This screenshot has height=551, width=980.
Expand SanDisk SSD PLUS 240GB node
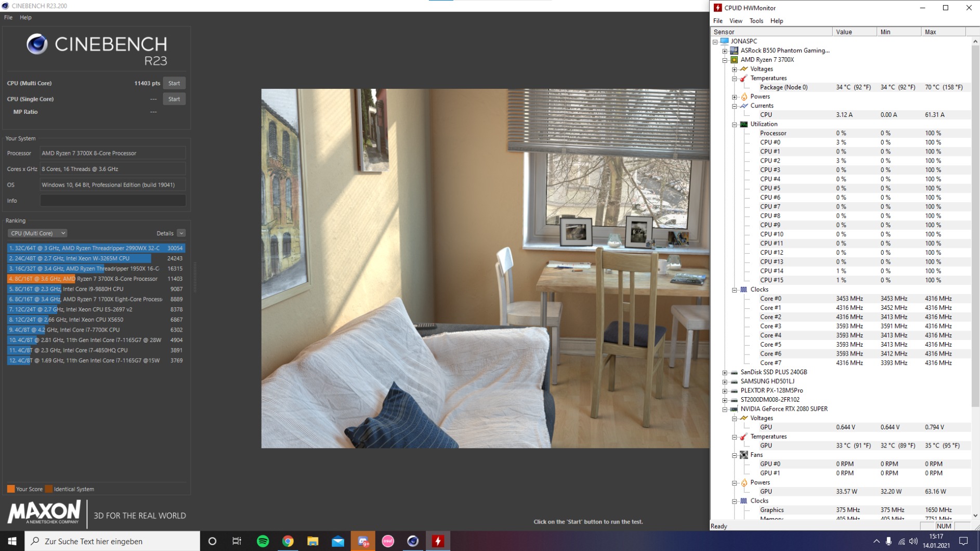725,372
